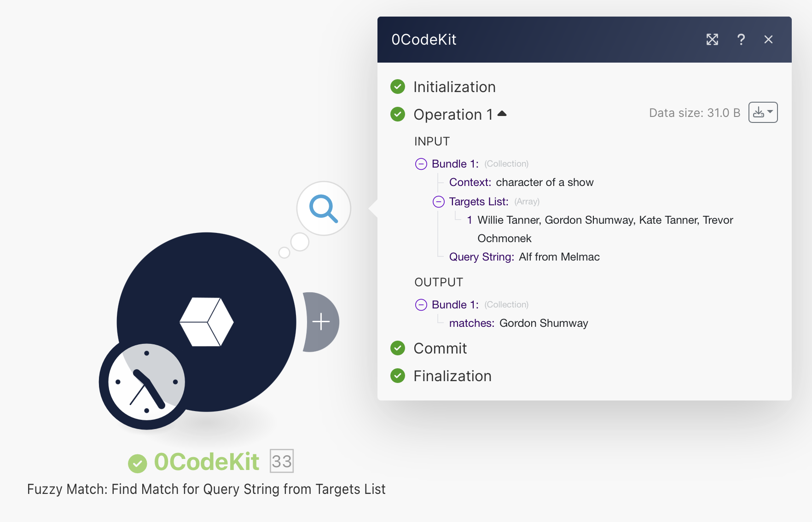Select the module number 33 badge
Viewport: 812px width, 522px height.
pyautogui.click(x=282, y=461)
